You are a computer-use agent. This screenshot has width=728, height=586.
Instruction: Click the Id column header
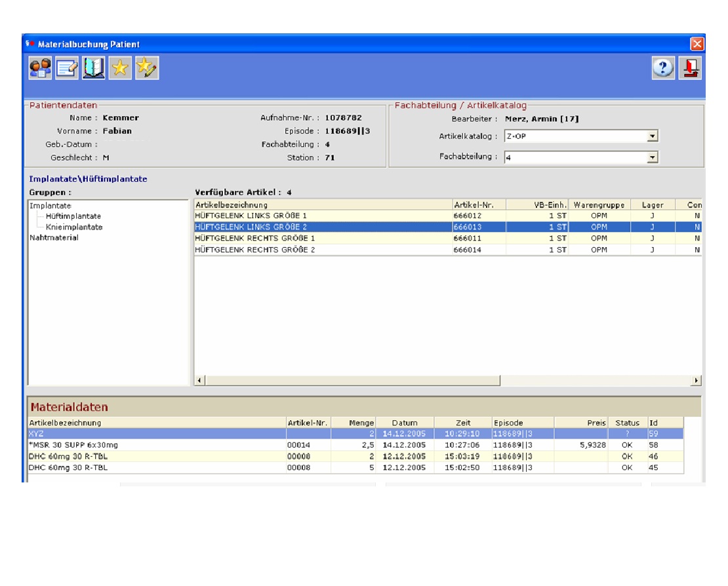click(x=665, y=423)
